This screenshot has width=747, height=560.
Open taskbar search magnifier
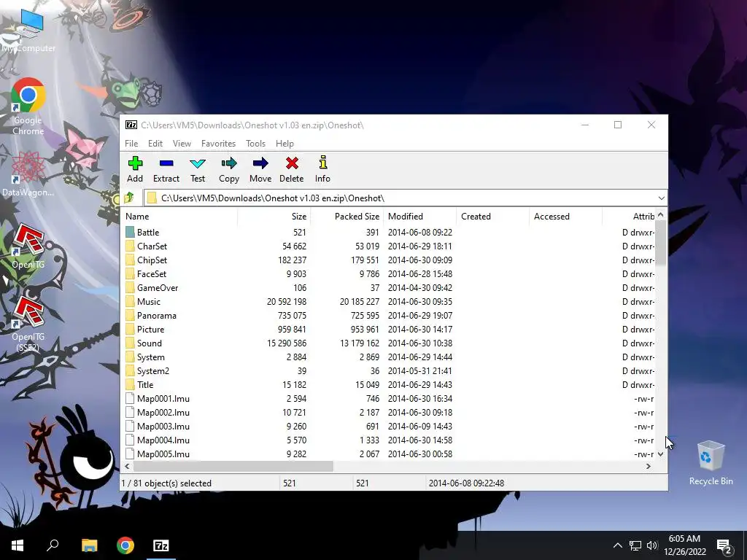(53, 545)
